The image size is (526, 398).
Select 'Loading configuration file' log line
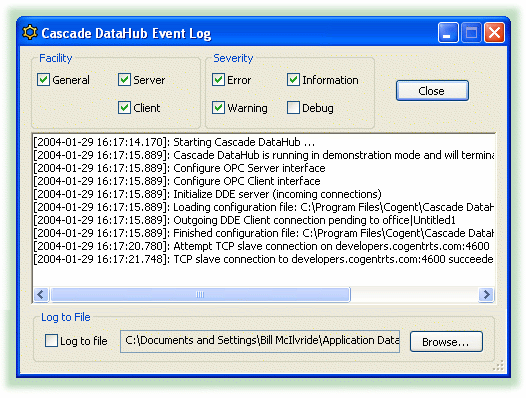(264, 207)
